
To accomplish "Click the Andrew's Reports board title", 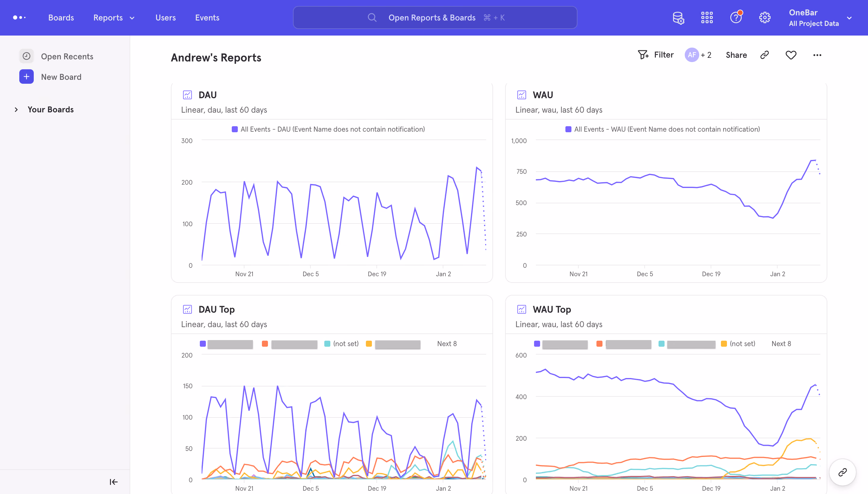I will click(216, 57).
